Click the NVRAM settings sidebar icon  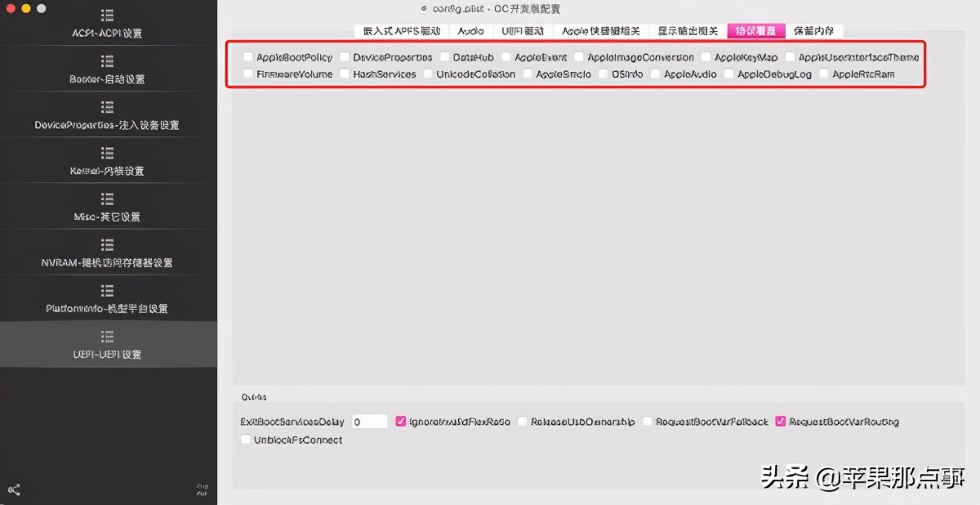[109, 244]
